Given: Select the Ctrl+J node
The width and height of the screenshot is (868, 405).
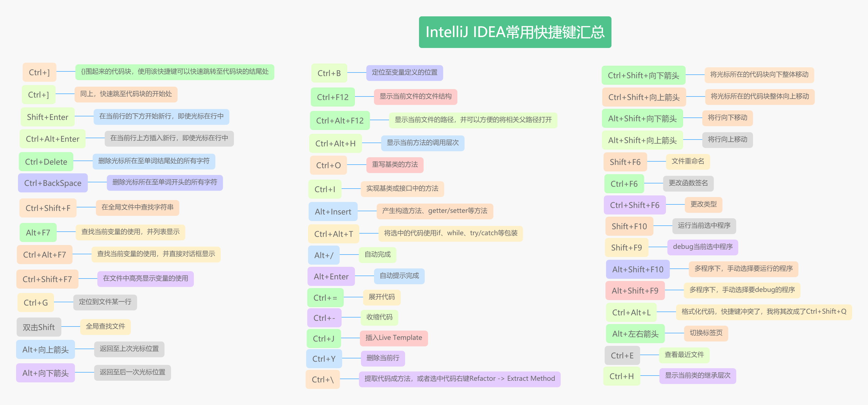Looking at the screenshot, I should point(324,338).
